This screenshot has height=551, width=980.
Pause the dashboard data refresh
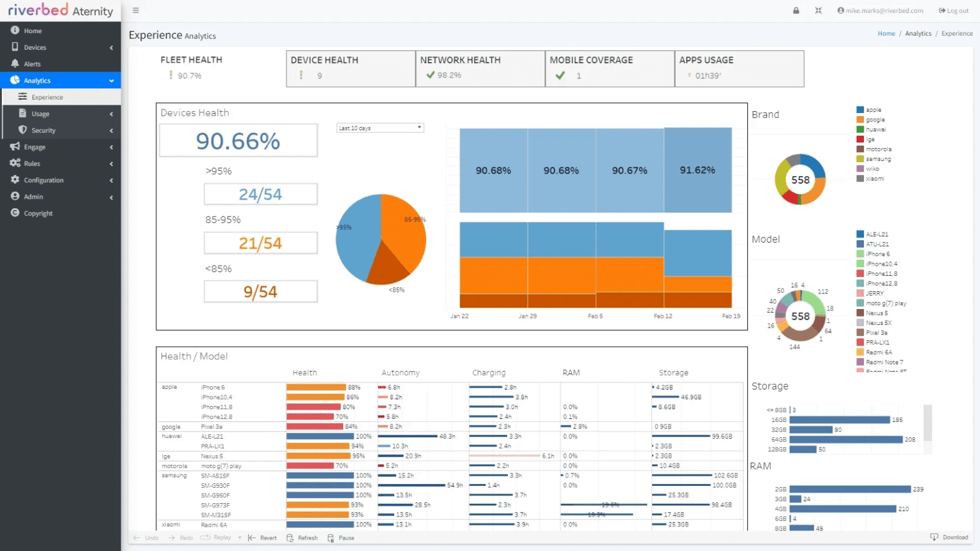tap(331, 538)
